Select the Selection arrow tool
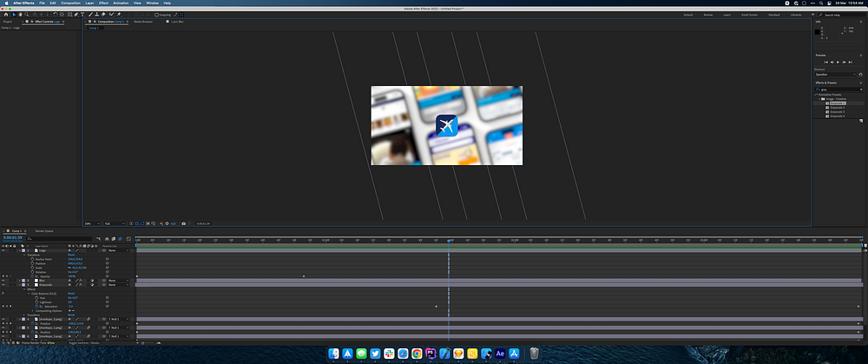Screen dimensions: 868x364 click(14, 15)
